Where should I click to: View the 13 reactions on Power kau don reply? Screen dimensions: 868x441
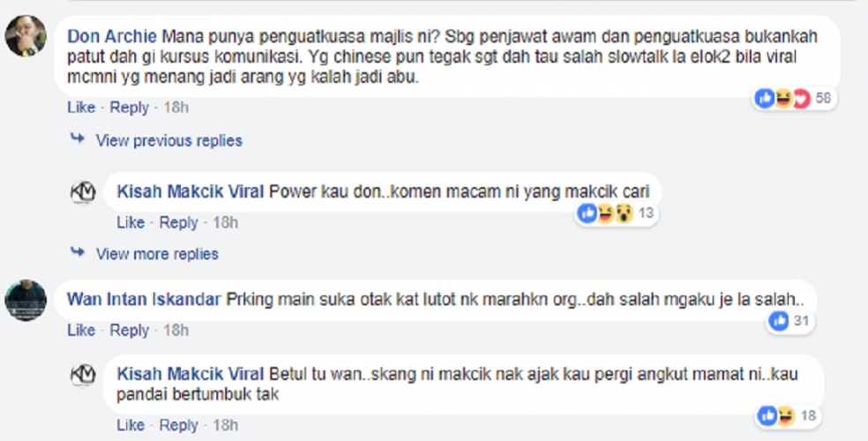(x=617, y=213)
